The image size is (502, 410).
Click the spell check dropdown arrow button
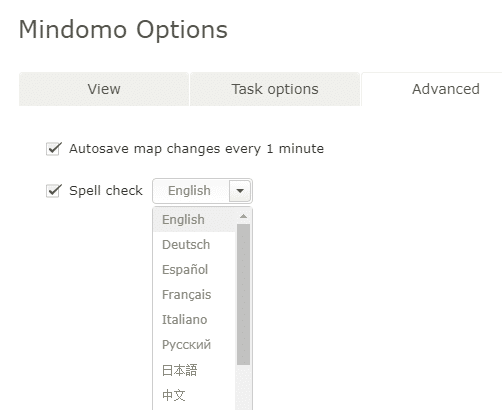pyautogui.click(x=240, y=191)
